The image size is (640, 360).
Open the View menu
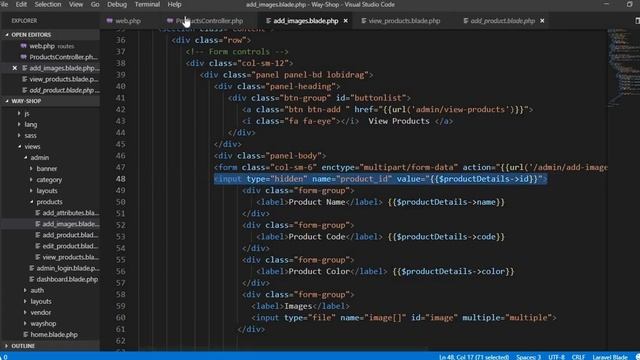(x=76, y=4)
